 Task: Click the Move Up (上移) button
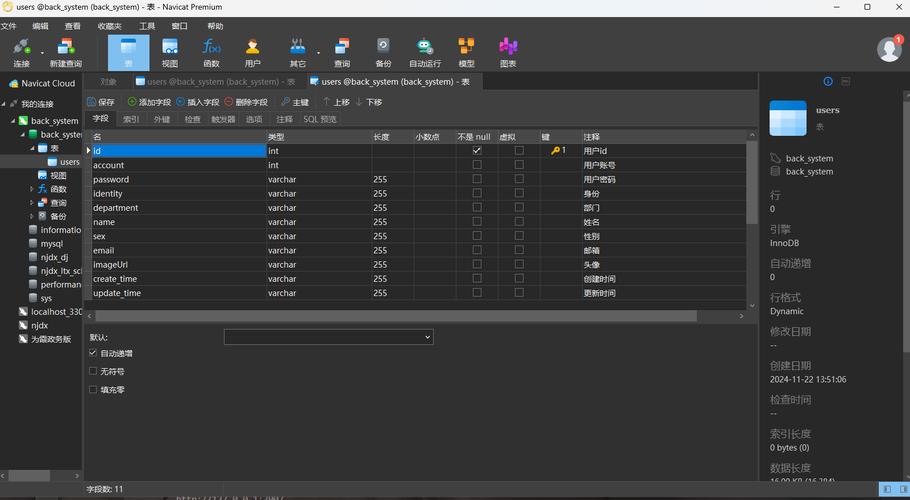(336, 102)
